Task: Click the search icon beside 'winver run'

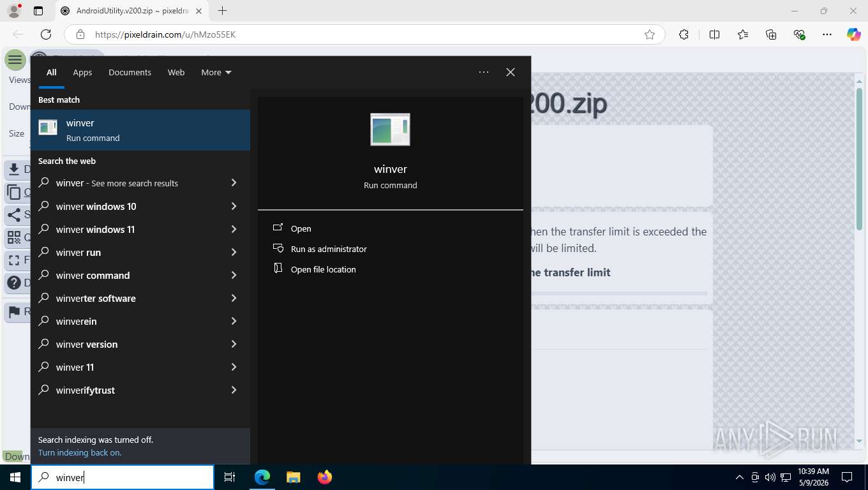Action: [43, 252]
